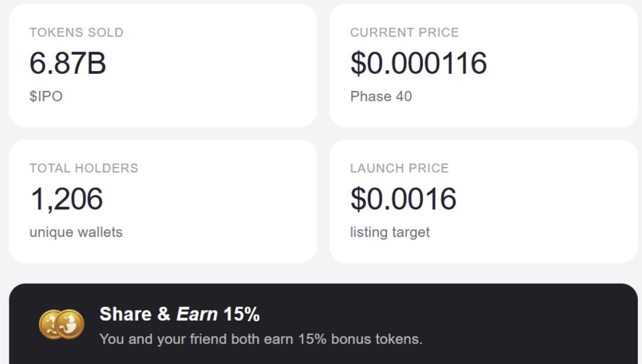This screenshot has width=642, height=364.
Task: Click the $IPO ticker text
Action: 46,96
